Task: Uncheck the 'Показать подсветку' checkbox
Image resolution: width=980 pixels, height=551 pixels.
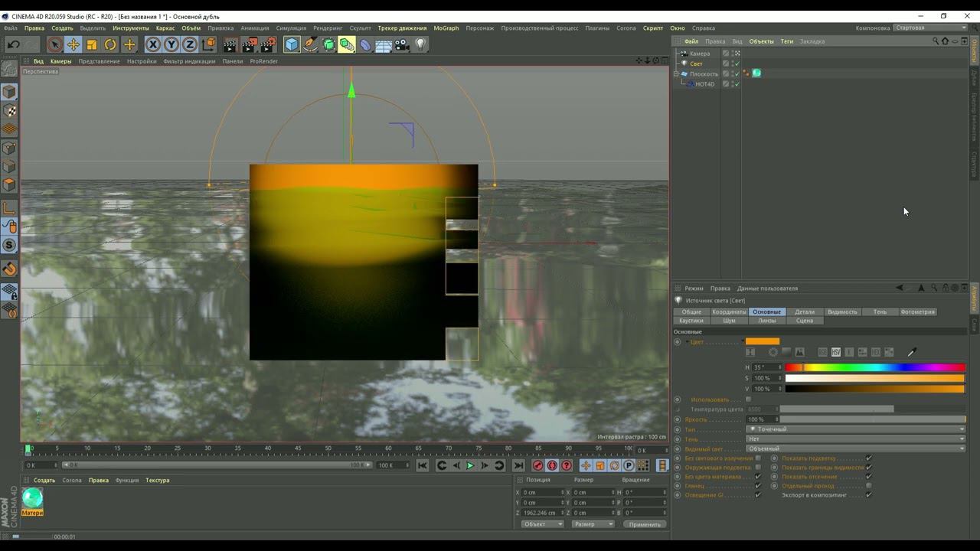Action: [868, 458]
